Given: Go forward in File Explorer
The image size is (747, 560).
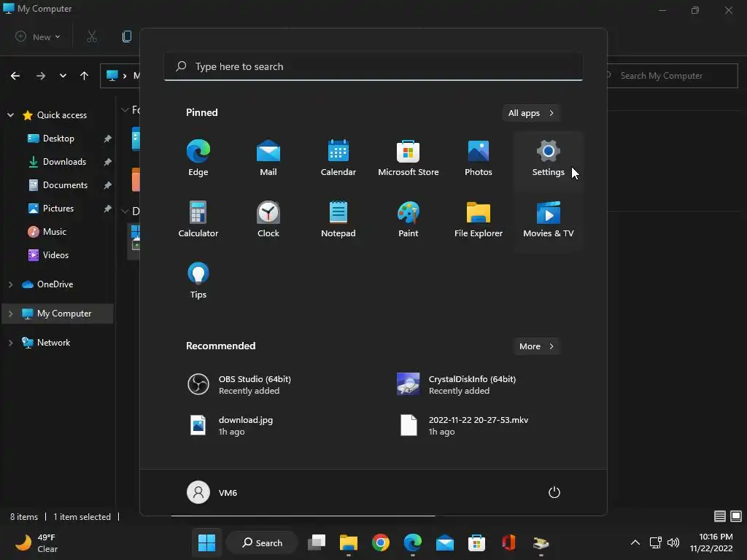Looking at the screenshot, I should 41,76.
